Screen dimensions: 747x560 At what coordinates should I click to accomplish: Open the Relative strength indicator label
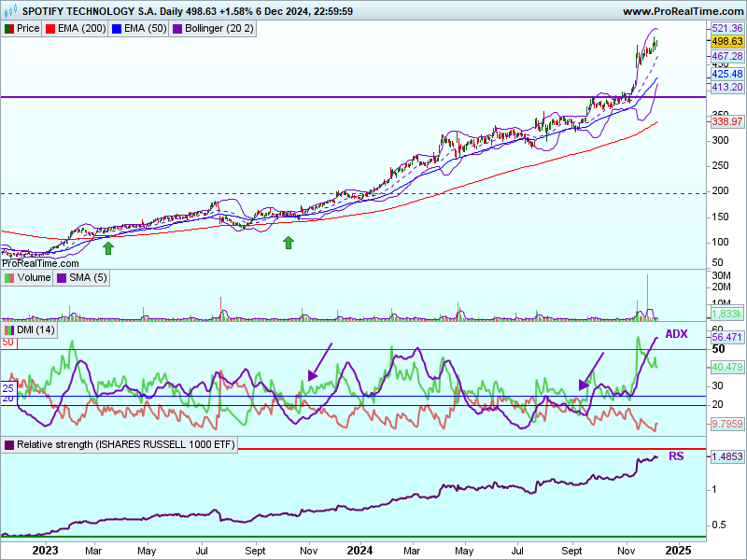pos(126,445)
